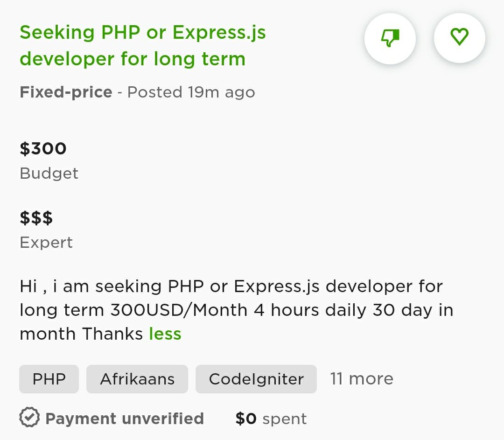Click the thumbs-down dislike icon

(390, 38)
